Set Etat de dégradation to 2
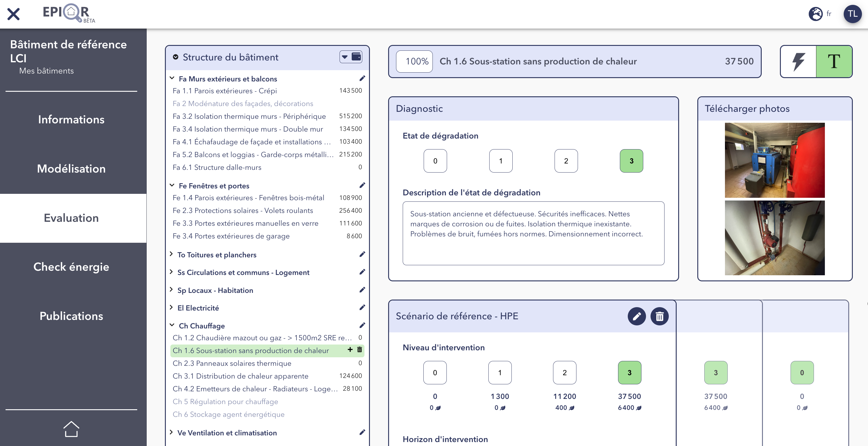The width and height of the screenshot is (868, 446). (x=566, y=161)
